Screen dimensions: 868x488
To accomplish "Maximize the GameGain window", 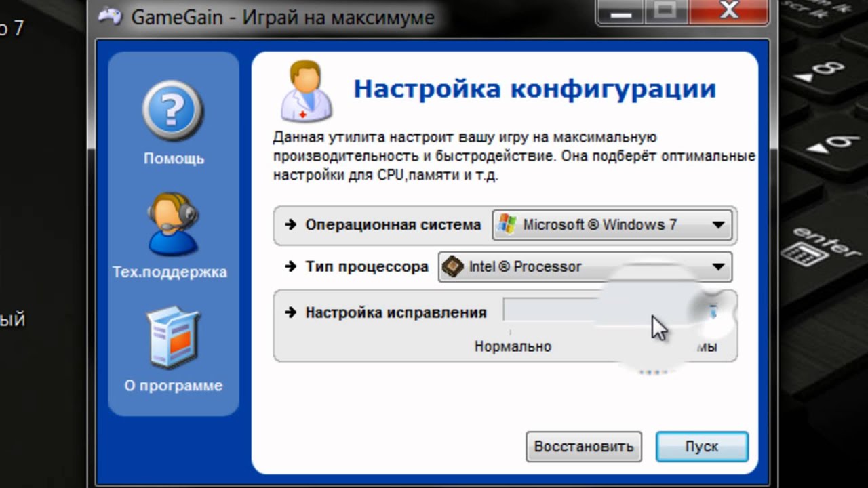I will 666,12.
